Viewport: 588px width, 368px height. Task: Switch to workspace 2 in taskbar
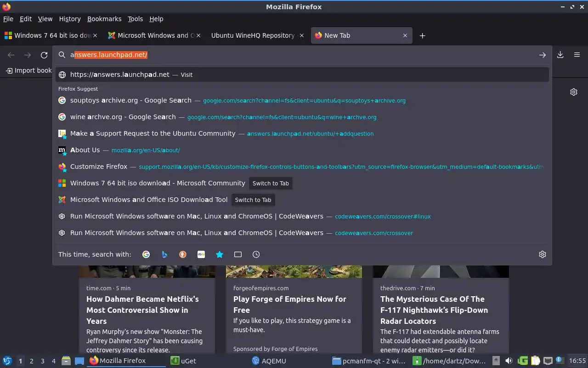(x=32, y=361)
